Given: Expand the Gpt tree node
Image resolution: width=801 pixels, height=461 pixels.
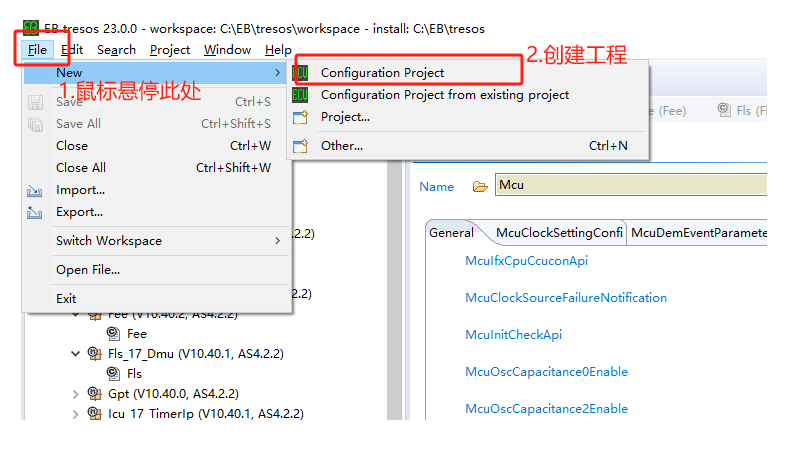Looking at the screenshot, I should pyautogui.click(x=76, y=393).
